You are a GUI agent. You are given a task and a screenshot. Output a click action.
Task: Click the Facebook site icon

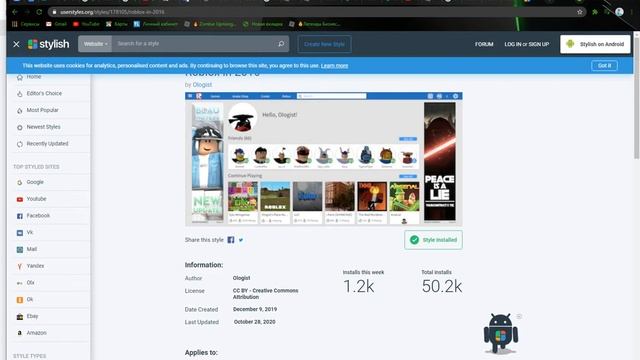tap(20, 216)
